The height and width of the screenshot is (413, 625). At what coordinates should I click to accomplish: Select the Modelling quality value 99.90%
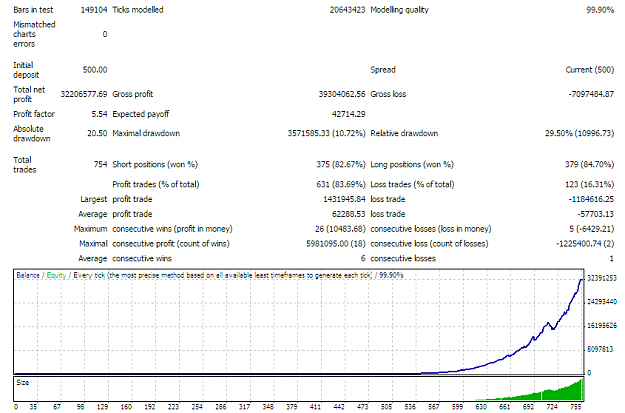click(600, 10)
